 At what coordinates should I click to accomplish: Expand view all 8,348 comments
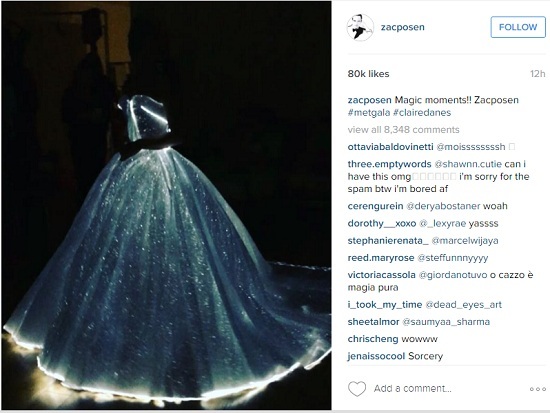[x=403, y=130]
